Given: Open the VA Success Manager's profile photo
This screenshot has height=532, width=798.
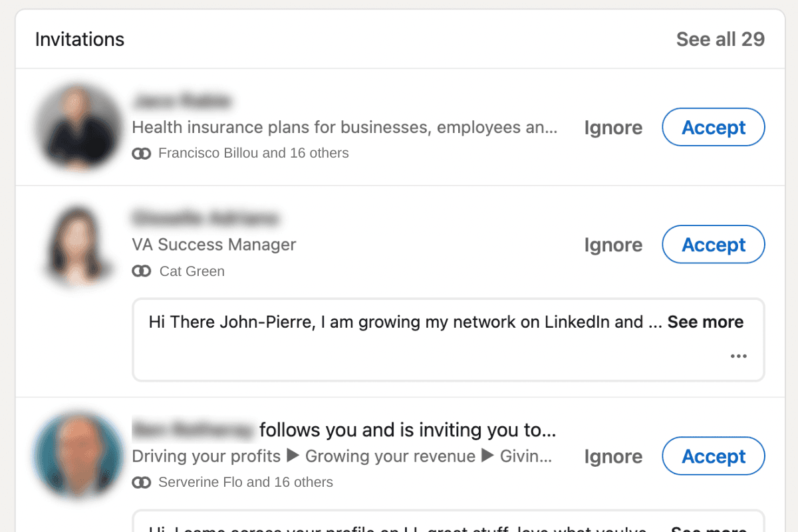Looking at the screenshot, I should (78, 244).
